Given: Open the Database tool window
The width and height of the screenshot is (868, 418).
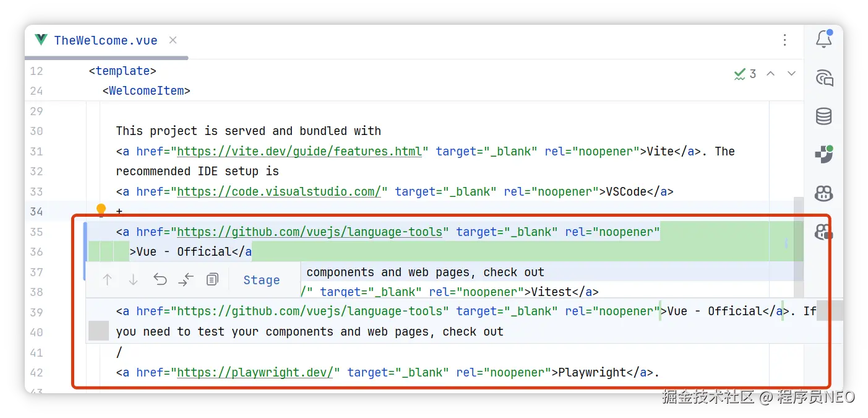Looking at the screenshot, I should [x=823, y=116].
